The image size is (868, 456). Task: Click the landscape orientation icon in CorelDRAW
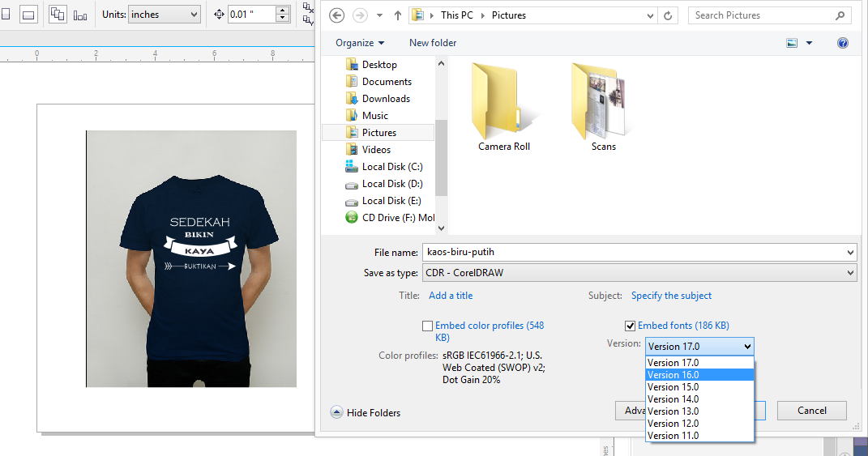28,15
